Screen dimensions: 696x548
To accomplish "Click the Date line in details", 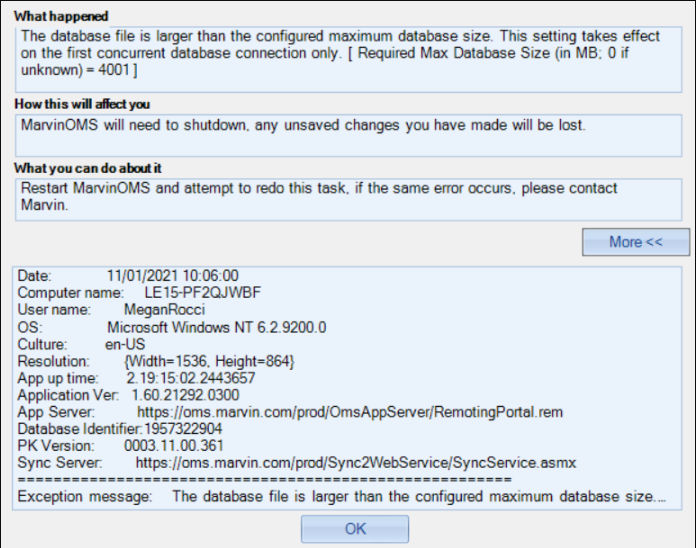I will pyautogui.click(x=128, y=276).
